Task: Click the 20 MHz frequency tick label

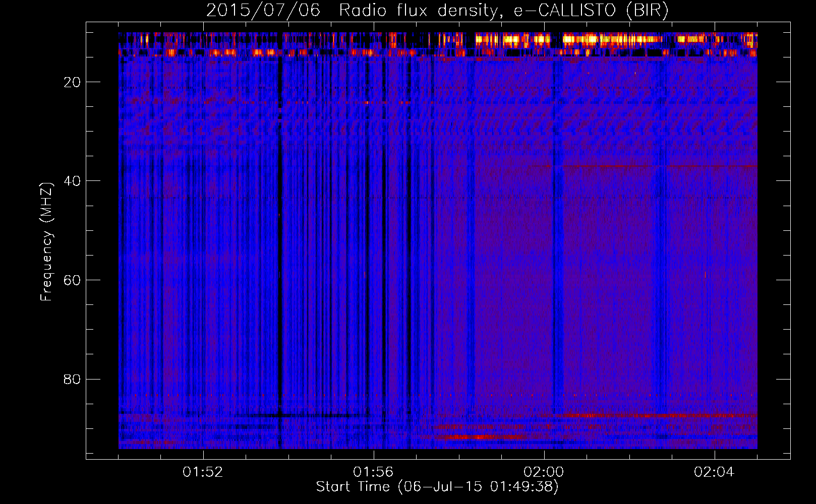Action: [72, 82]
